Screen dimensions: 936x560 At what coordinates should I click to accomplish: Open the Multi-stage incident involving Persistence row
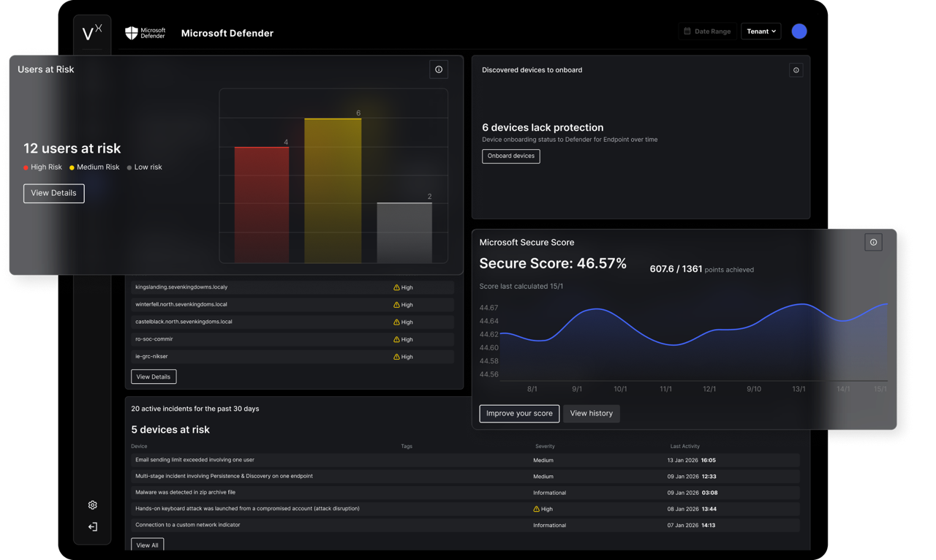click(465, 477)
